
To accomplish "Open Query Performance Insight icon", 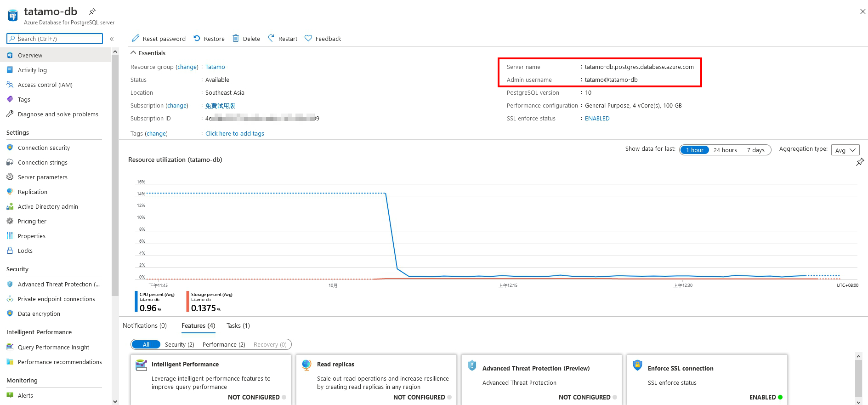I will (10, 347).
